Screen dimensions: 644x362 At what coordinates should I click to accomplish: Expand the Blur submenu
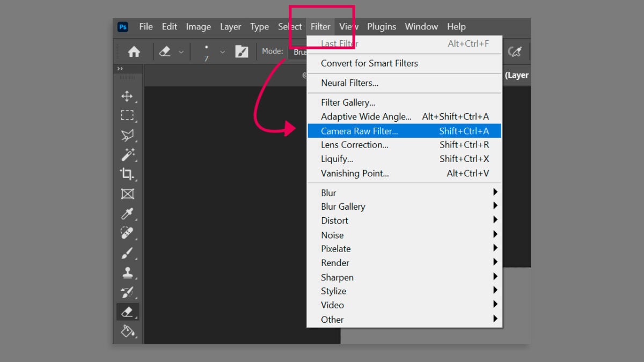coord(405,193)
